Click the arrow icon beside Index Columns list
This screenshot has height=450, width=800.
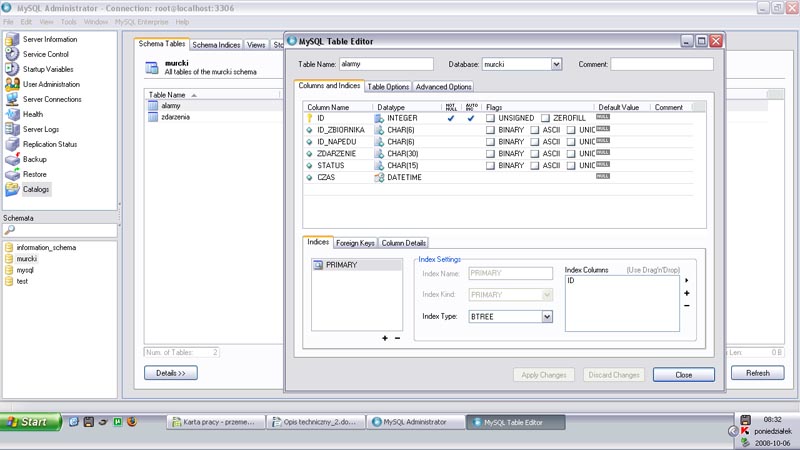[687, 280]
